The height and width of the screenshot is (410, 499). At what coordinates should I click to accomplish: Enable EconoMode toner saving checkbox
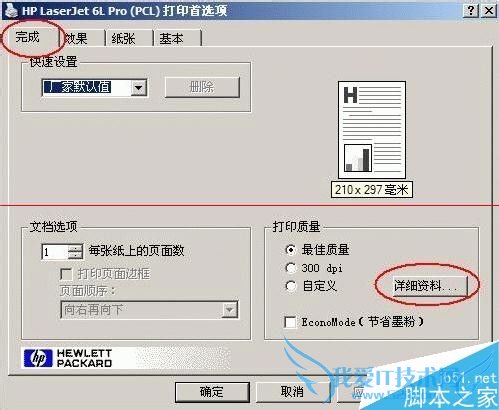coord(290,322)
